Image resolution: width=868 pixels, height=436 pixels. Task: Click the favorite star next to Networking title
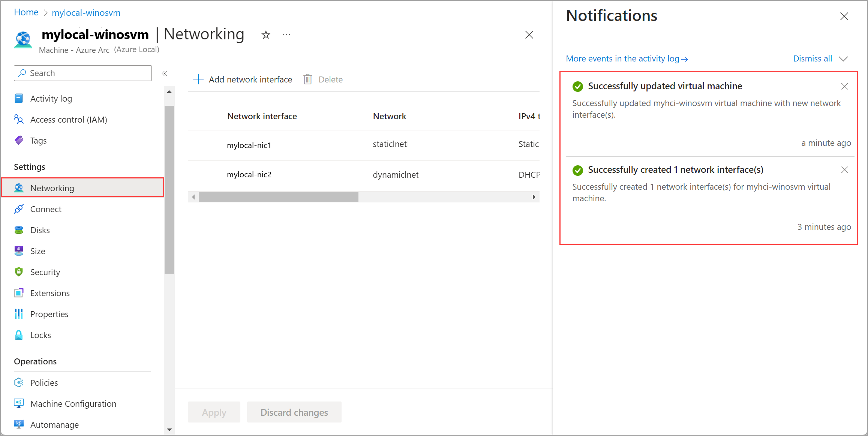click(266, 34)
